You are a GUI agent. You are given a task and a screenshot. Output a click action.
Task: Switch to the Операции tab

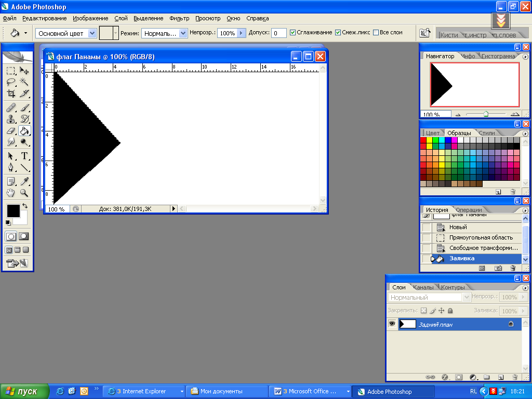469,210
